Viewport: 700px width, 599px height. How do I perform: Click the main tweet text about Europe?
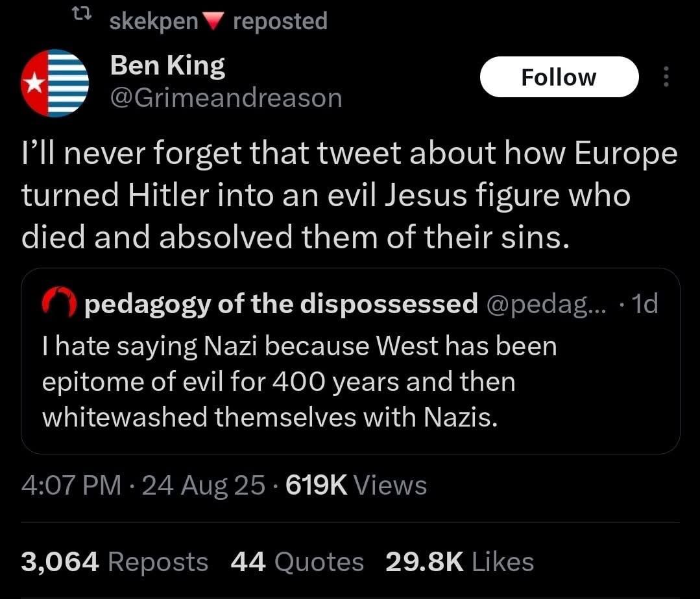tap(349, 196)
